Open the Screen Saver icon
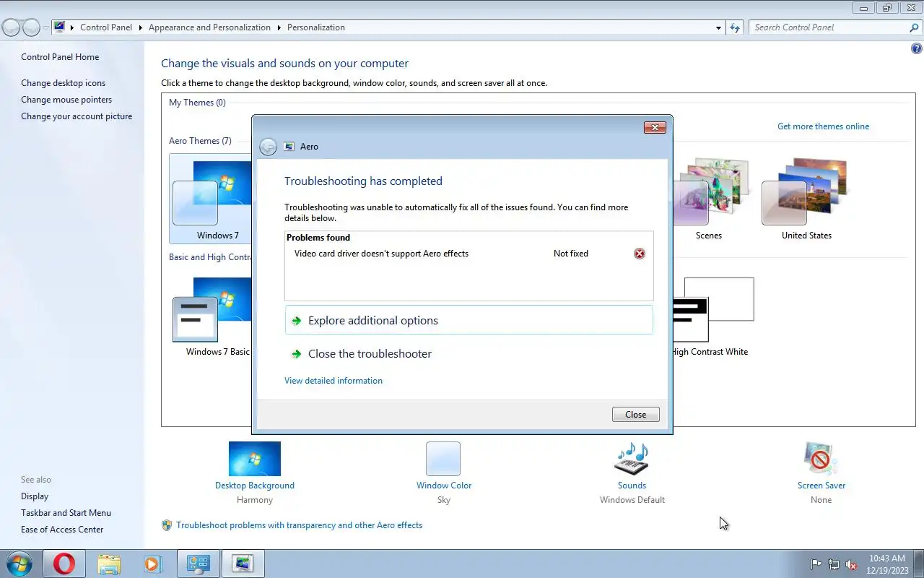 click(821, 459)
